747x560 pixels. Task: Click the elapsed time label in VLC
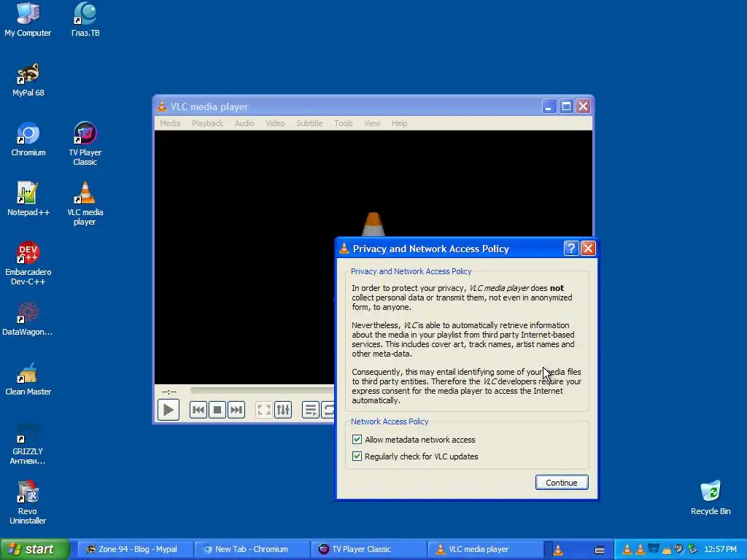(169, 392)
